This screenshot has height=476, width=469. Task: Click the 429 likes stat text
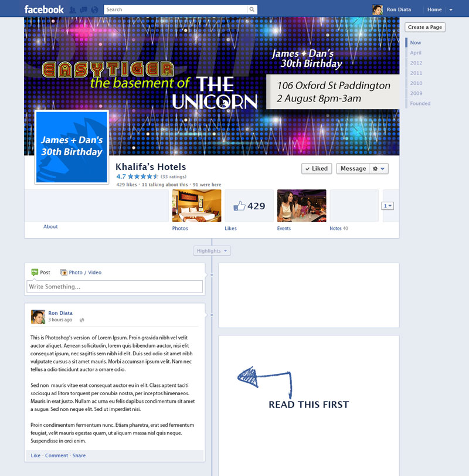[x=127, y=185]
